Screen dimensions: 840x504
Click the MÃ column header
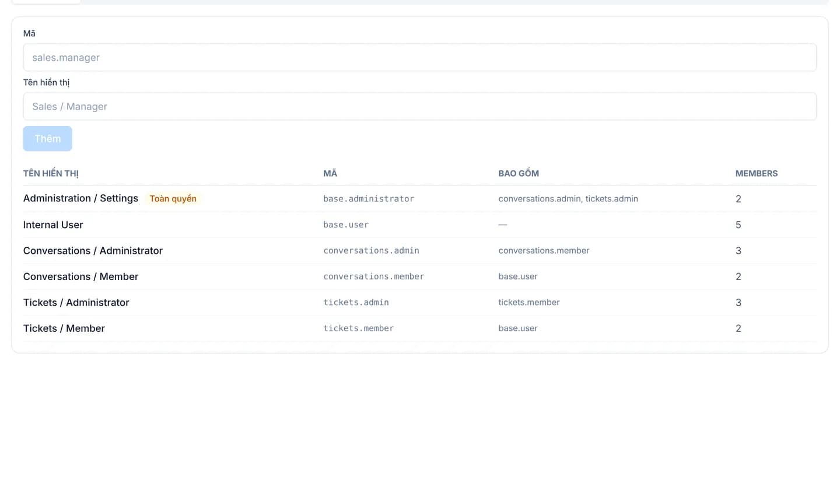[x=330, y=173]
